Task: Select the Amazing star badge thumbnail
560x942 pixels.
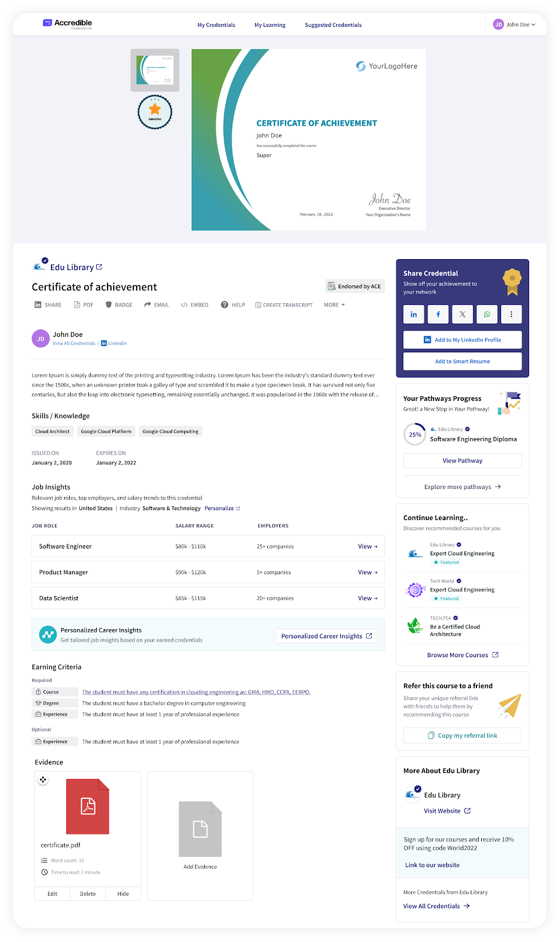Action: click(155, 112)
